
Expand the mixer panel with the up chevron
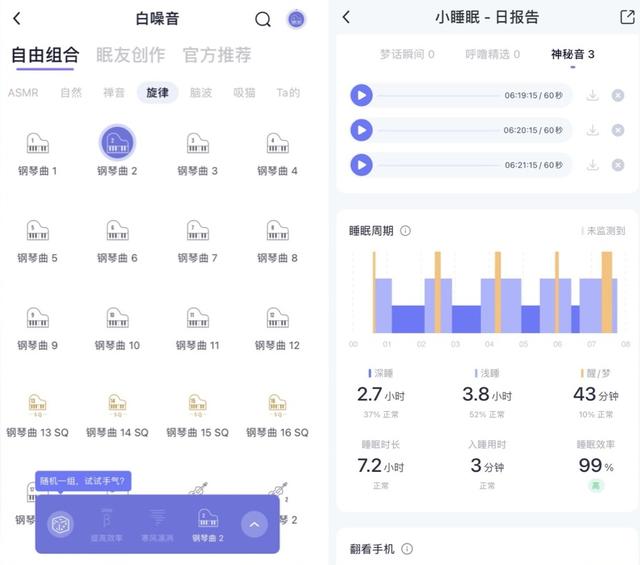tap(254, 524)
